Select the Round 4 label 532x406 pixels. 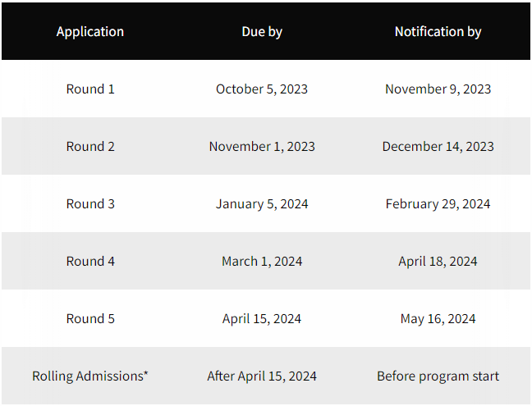point(90,262)
